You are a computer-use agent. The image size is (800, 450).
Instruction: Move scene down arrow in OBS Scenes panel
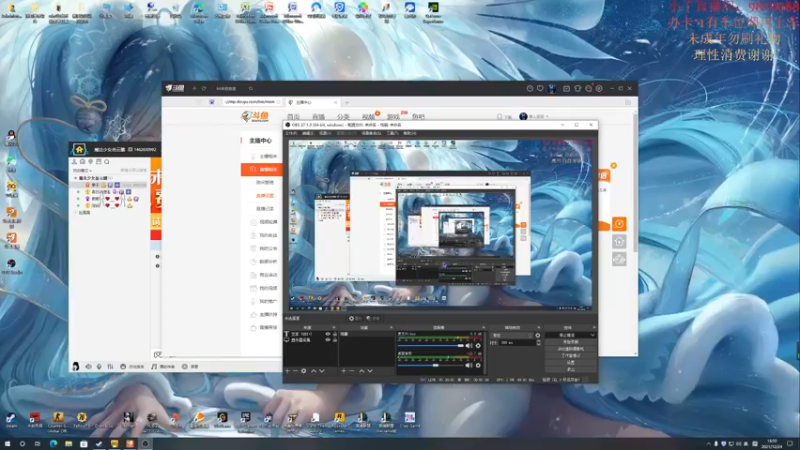click(370, 371)
